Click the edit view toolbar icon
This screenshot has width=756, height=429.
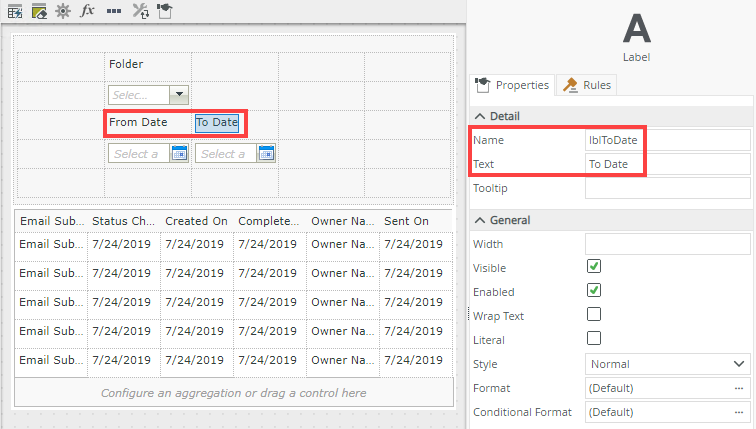39,11
